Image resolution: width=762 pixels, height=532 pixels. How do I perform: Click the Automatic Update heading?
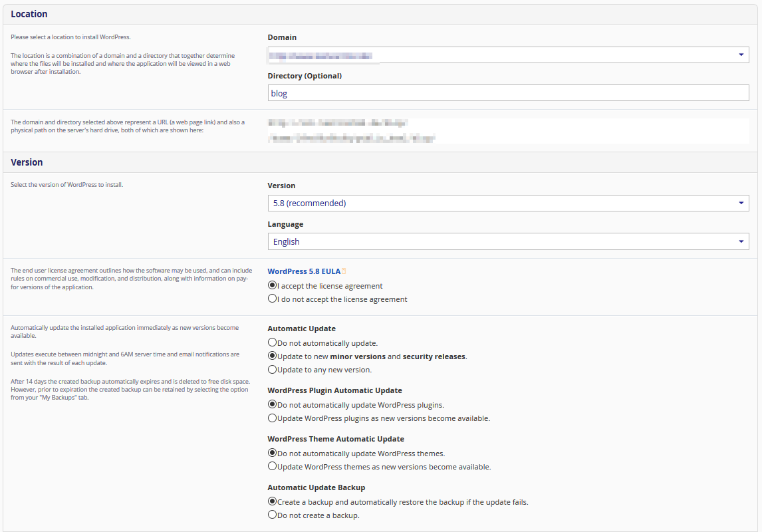click(301, 329)
